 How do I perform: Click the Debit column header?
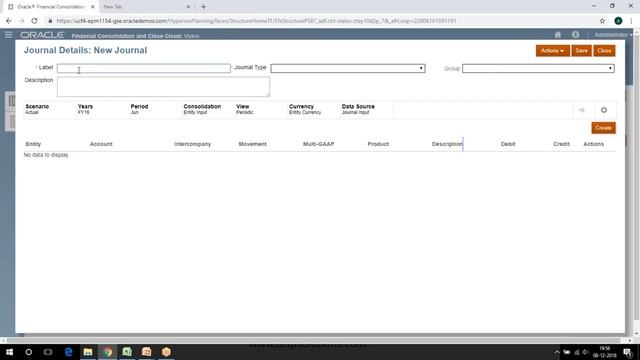tap(508, 144)
